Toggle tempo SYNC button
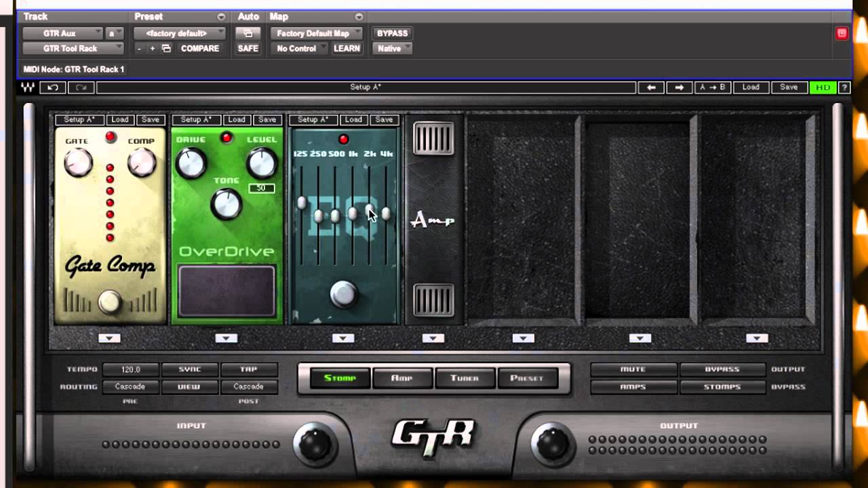The image size is (868, 488). (190, 369)
